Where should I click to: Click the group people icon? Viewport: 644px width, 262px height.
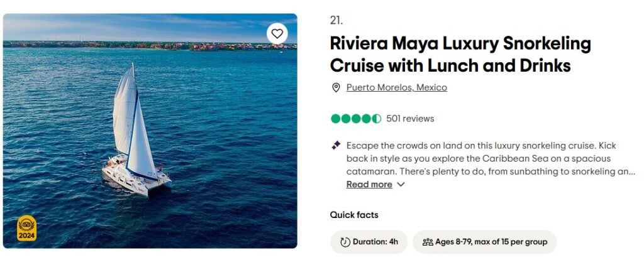click(x=428, y=242)
